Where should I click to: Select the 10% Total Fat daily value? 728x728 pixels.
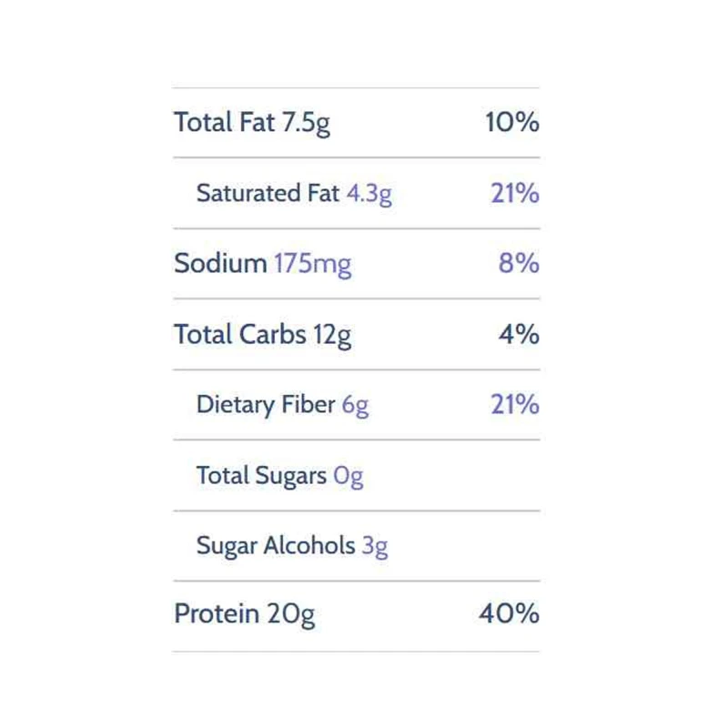coord(512,122)
